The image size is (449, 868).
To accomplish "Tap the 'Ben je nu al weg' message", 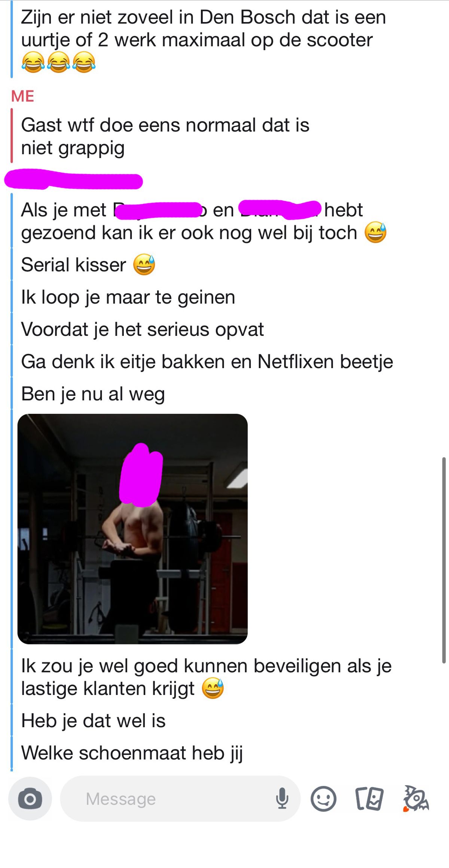I will (93, 394).
